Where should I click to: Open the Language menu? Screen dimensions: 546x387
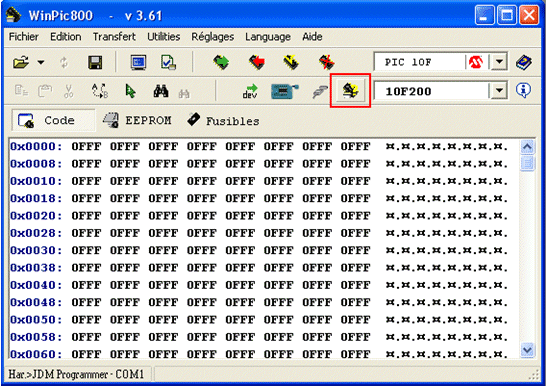tap(268, 37)
